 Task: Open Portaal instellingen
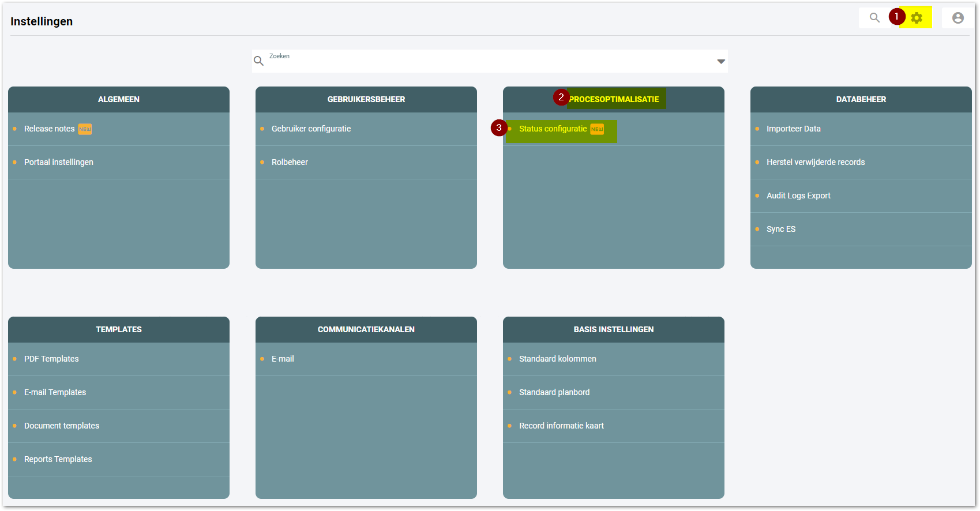coord(59,162)
